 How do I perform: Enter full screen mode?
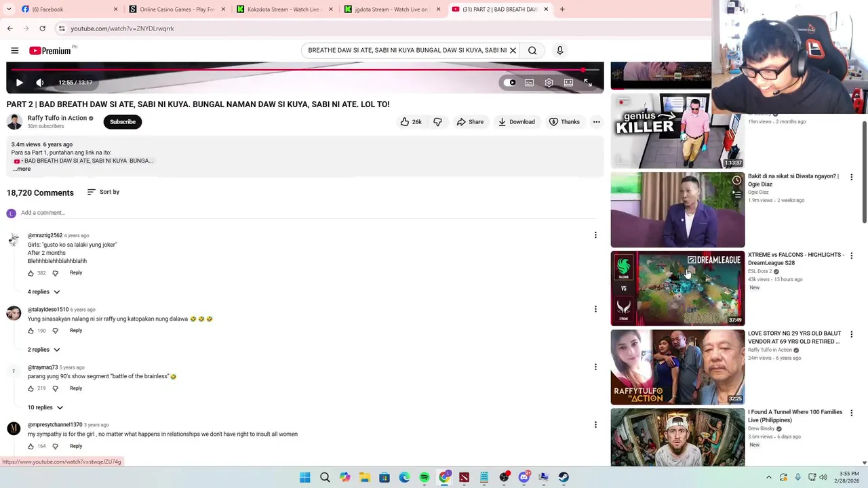[x=588, y=83]
